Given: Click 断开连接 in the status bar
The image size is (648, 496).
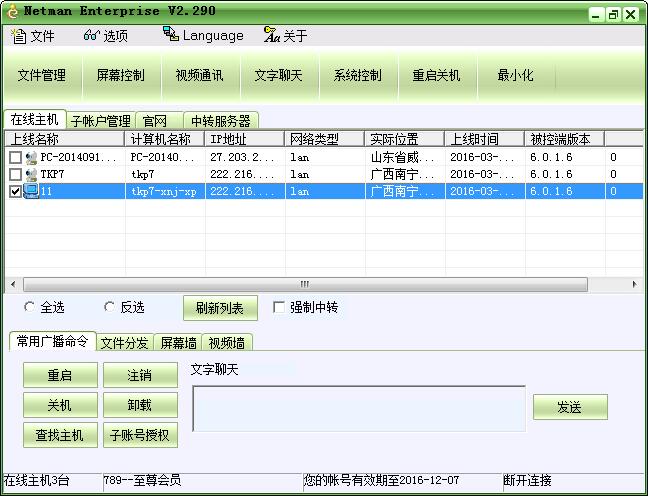Looking at the screenshot, I should (527, 481).
